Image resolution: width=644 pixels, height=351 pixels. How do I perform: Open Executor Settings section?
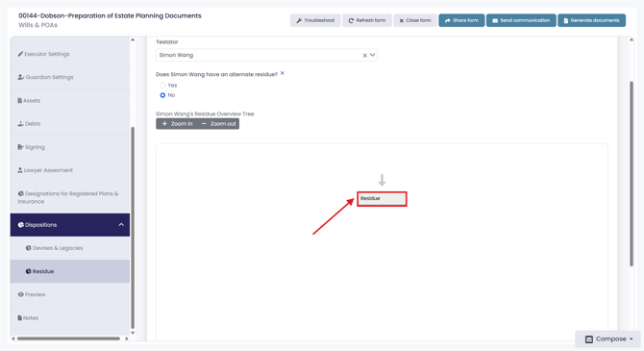(70, 54)
